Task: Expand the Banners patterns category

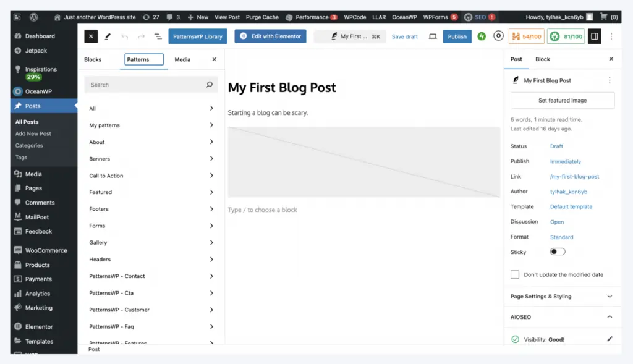Action: (151, 159)
